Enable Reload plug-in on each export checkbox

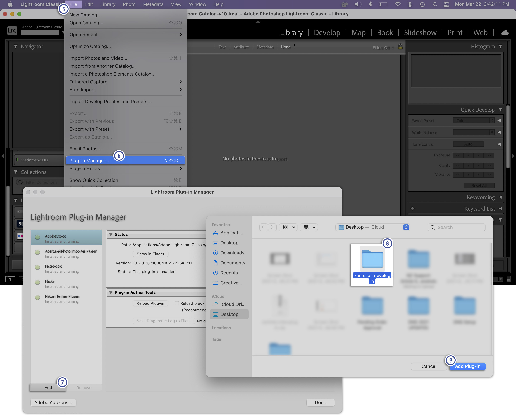pyautogui.click(x=177, y=303)
